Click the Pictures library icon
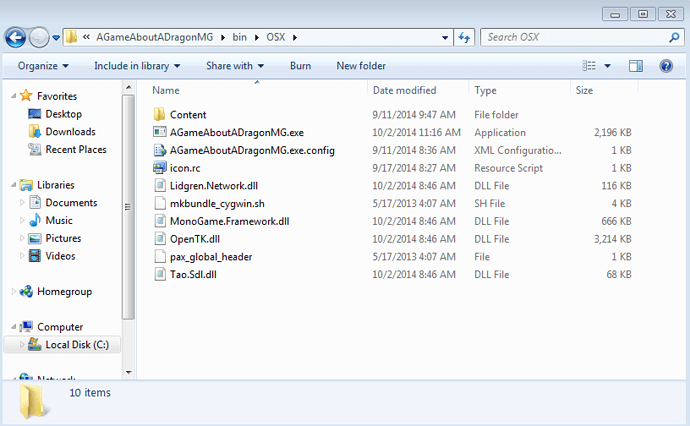 (x=35, y=238)
